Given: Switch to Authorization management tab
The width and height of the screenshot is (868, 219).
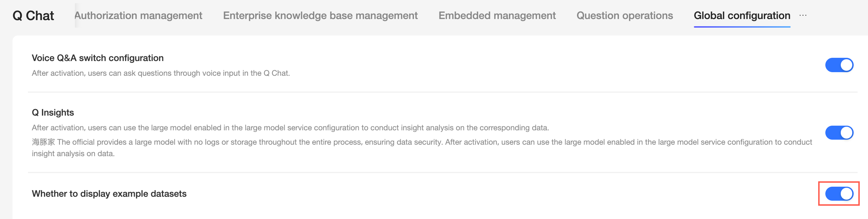Looking at the screenshot, I should (x=138, y=15).
